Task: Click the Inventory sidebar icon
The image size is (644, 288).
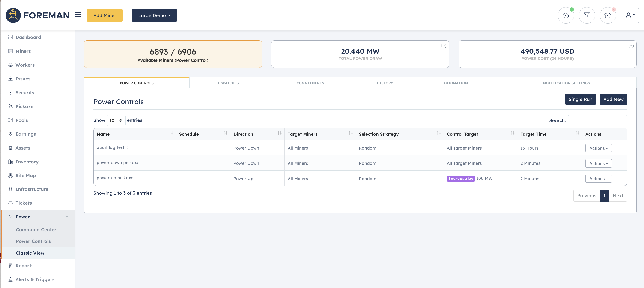Action: [11, 162]
